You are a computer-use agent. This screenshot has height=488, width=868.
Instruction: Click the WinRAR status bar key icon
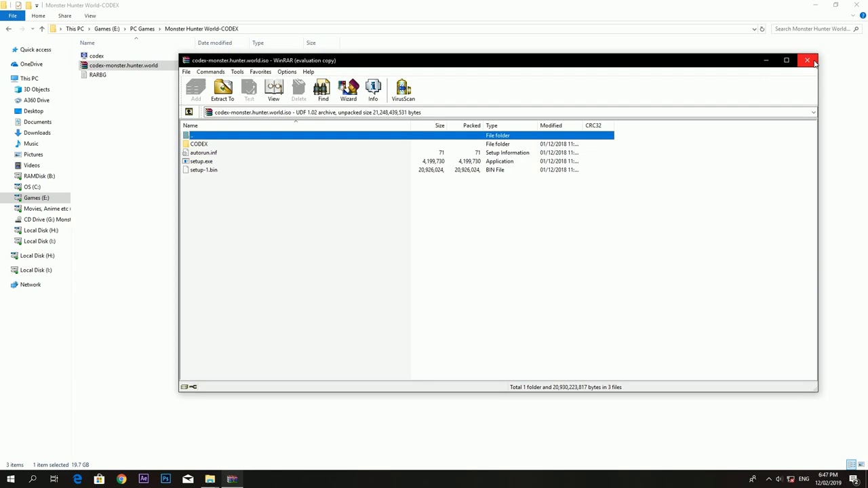tap(193, 387)
